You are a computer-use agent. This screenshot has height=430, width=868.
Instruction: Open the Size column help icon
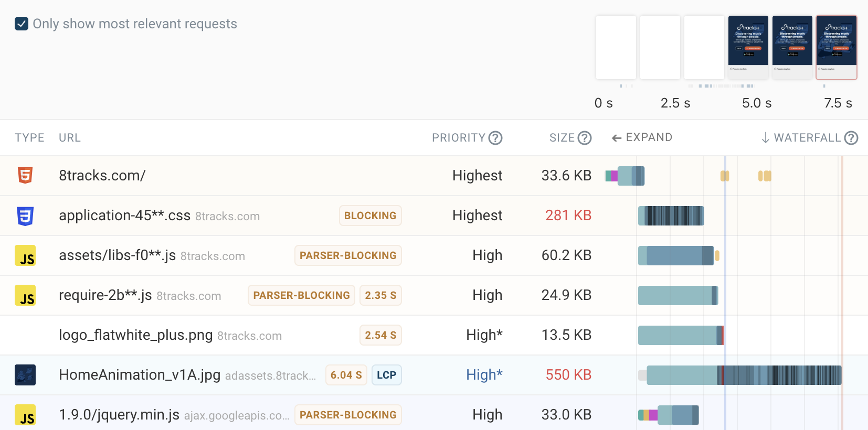pos(585,138)
